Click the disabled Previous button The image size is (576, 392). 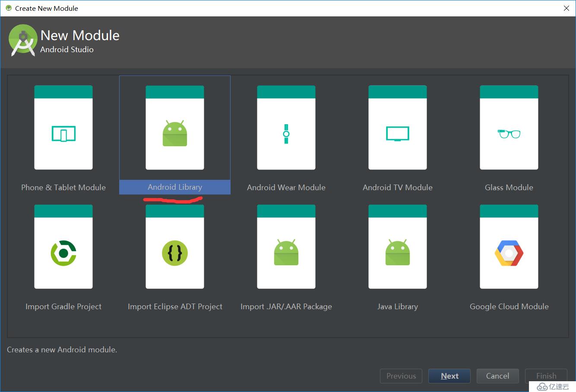[401, 376]
